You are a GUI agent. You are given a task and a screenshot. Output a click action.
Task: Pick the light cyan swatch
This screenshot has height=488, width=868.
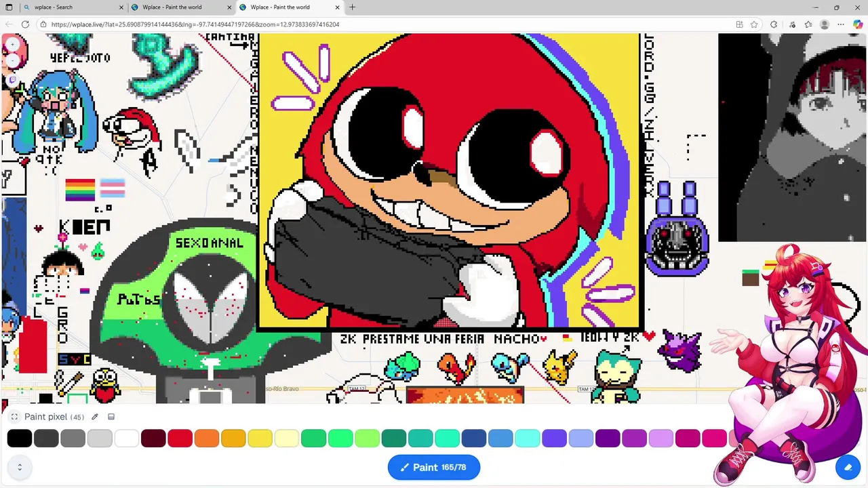(528, 438)
